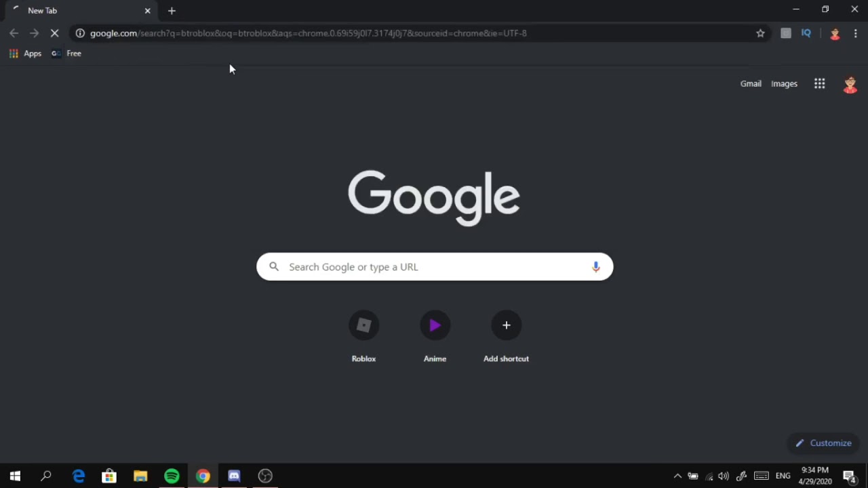Image resolution: width=868 pixels, height=488 pixels.
Task: Open the volume control in the tray
Action: point(724,476)
